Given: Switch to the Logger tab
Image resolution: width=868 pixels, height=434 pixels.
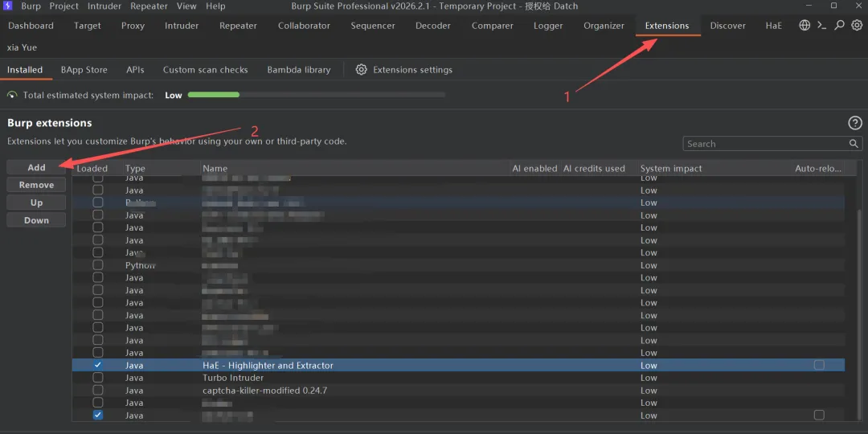Looking at the screenshot, I should 548,26.
